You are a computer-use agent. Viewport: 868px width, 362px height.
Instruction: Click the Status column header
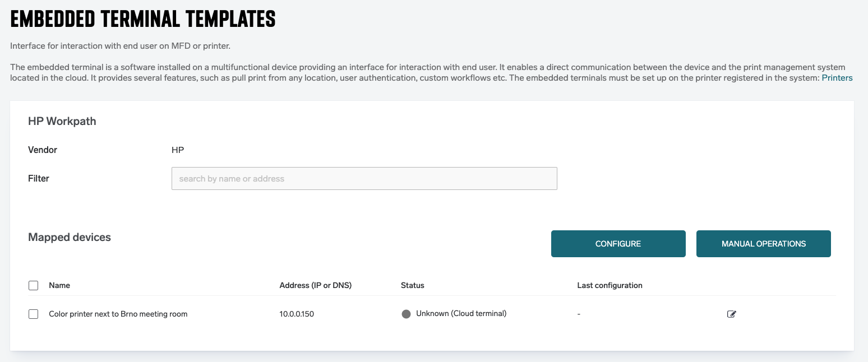tap(412, 285)
